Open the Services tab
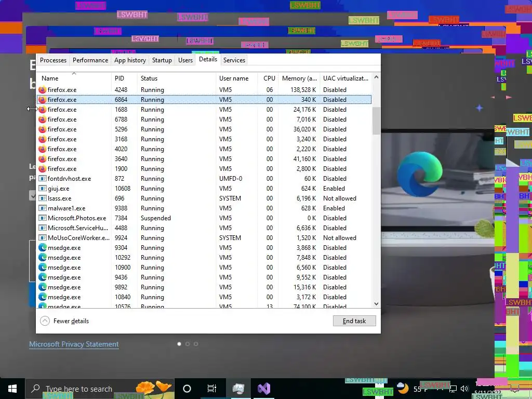532x399 pixels. point(234,60)
